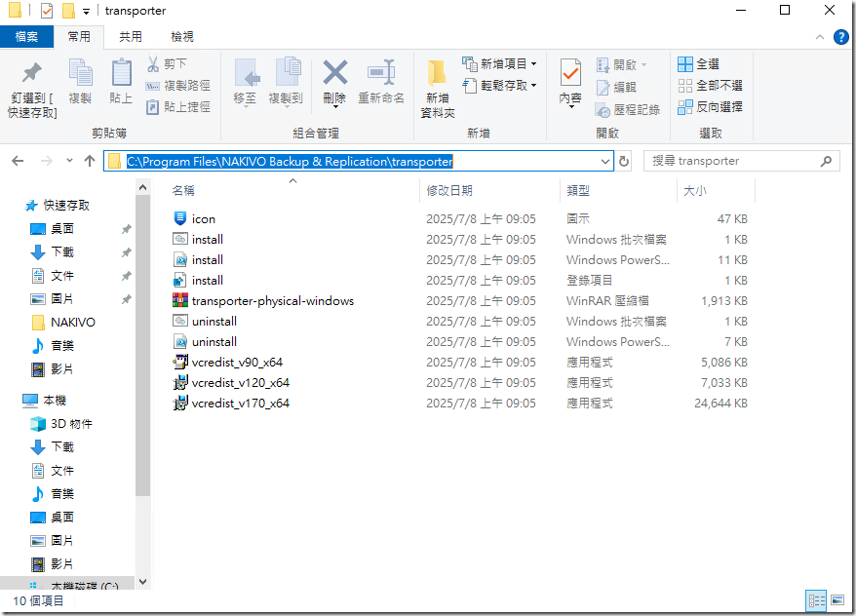Sort by the 類型 column header
Viewport: 856px width, 616px height.
point(578,190)
